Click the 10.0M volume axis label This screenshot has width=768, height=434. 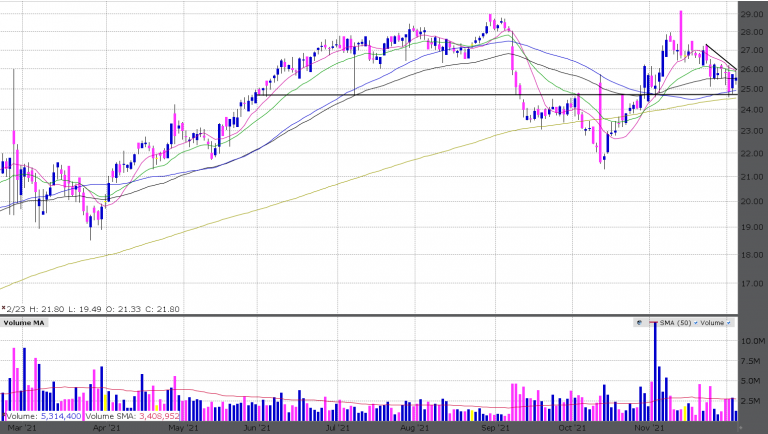point(751,342)
